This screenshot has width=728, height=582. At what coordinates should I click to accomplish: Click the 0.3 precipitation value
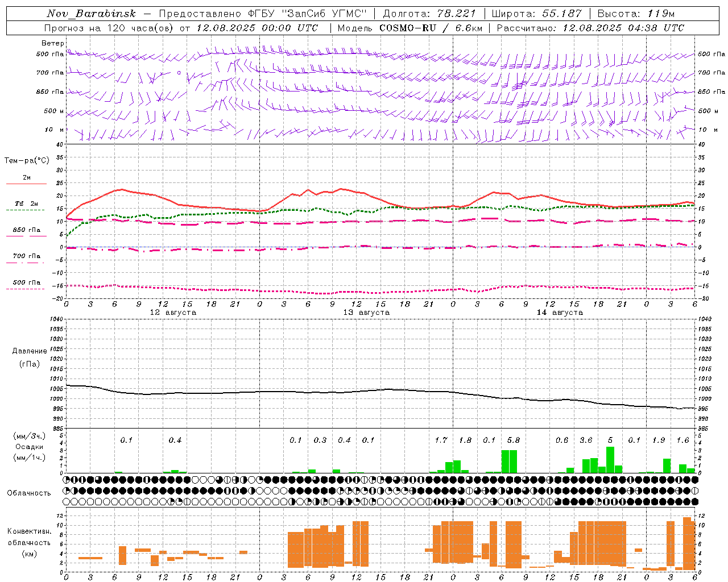(x=320, y=440)
